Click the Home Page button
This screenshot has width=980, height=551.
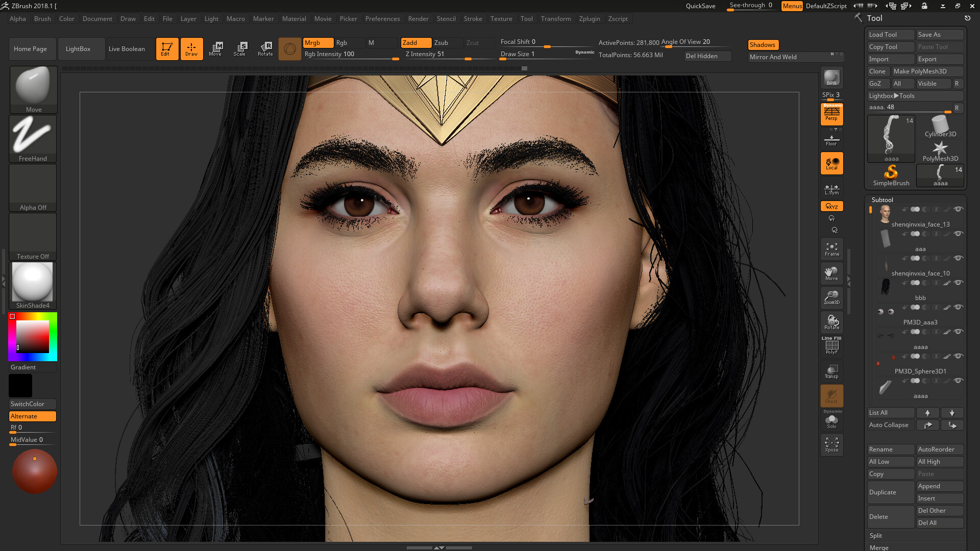tap(32, 49)
